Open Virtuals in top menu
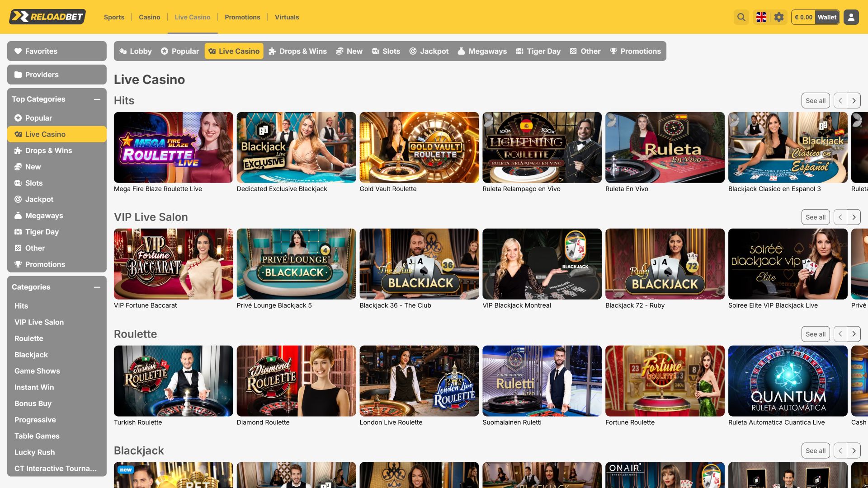 click(287, 17)
